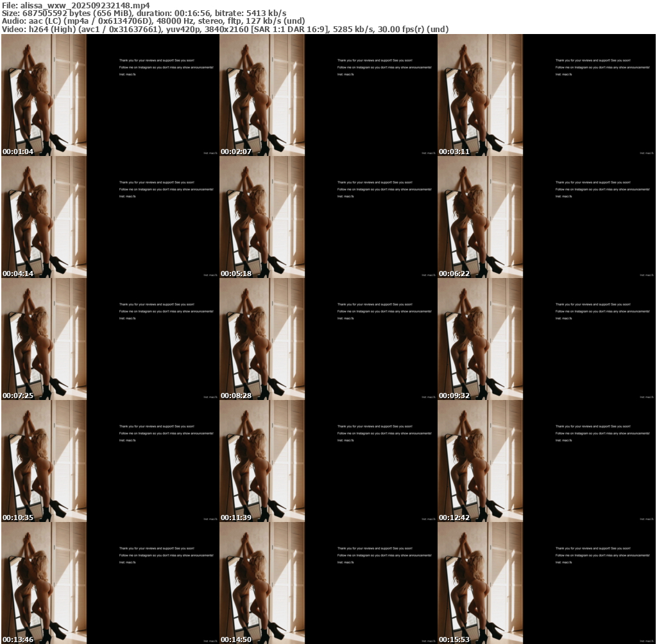
Task: Choose the frame marked 00:04:14
Action: click(110, 217)
